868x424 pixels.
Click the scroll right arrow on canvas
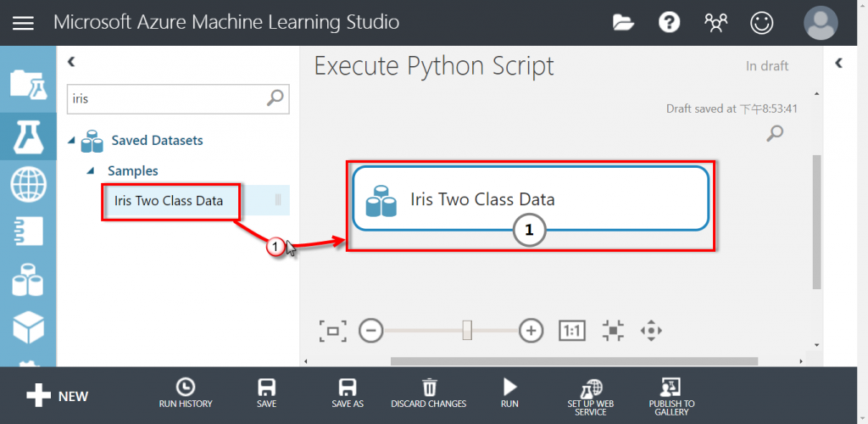click(800, 362)
